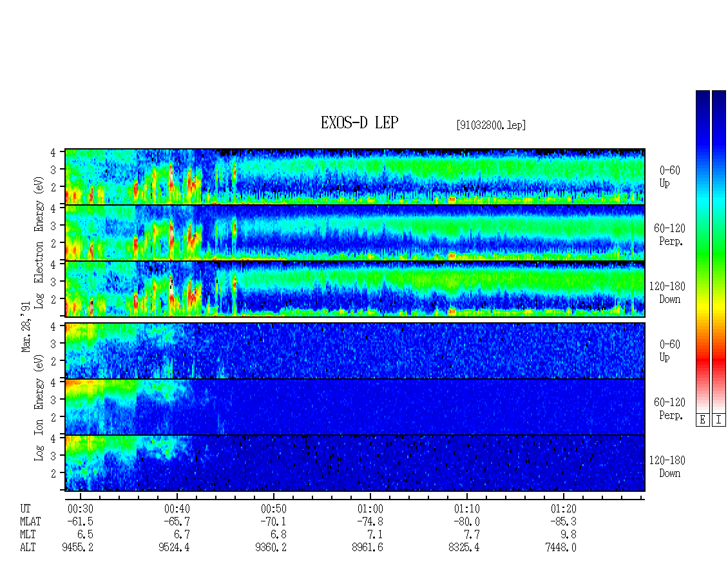Click the Log Ion Energy (eV) axis label
The image size is (728, 564).
39,407
